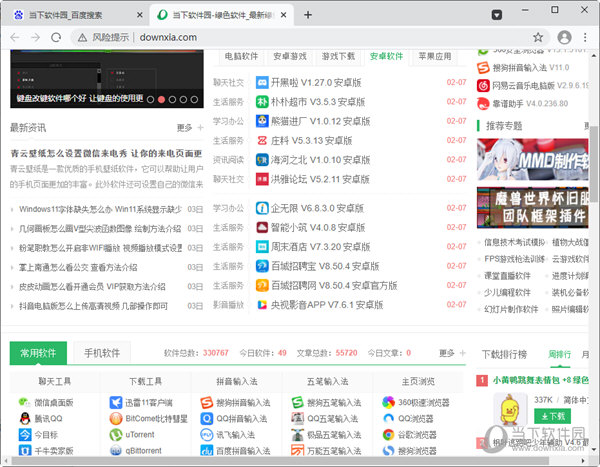The image size is (600, 467).
Task: Click the 搜狗拼音输入法 icon in 拼音输入法 column
Action: [x=207, y=402]
